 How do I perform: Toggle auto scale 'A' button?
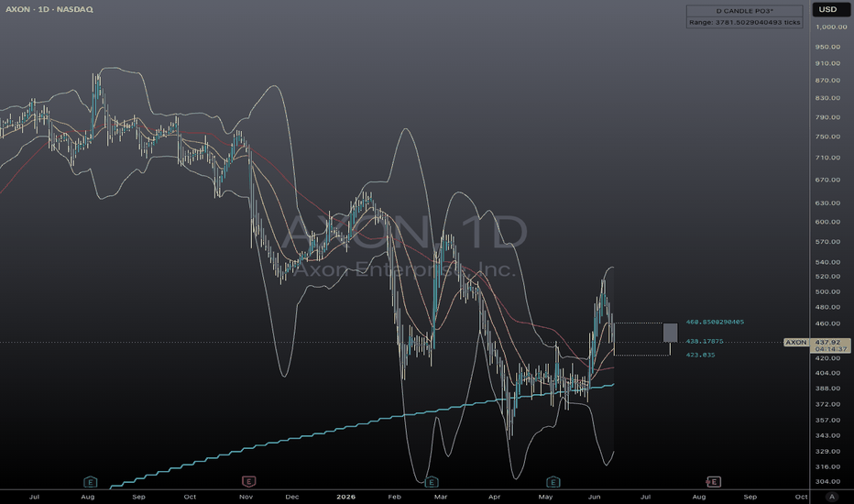point(832,497)
